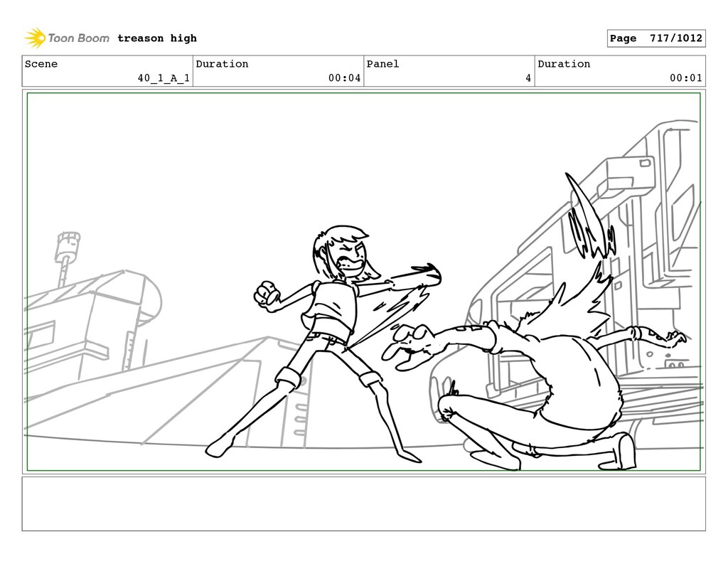The width and height of the screenshot is (728, 564).
Task: Click the panel Duration value 00:01
Action: [x=686, y=78]
